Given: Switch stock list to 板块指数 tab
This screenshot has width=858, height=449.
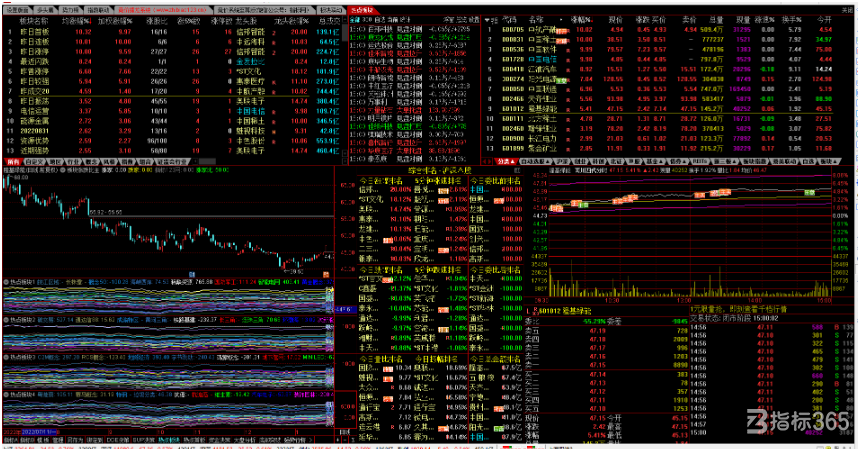Looking at the screenshot, I should [755, 162].
